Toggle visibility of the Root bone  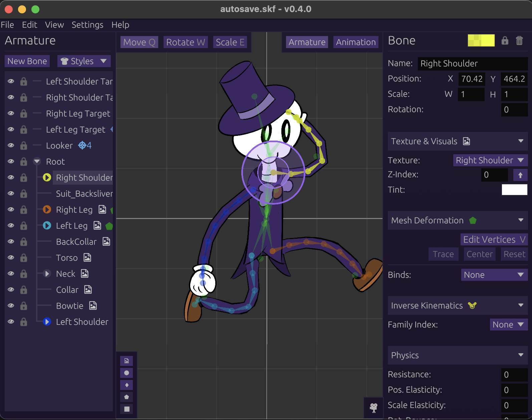pyautogui.click(x=11, y=162)
